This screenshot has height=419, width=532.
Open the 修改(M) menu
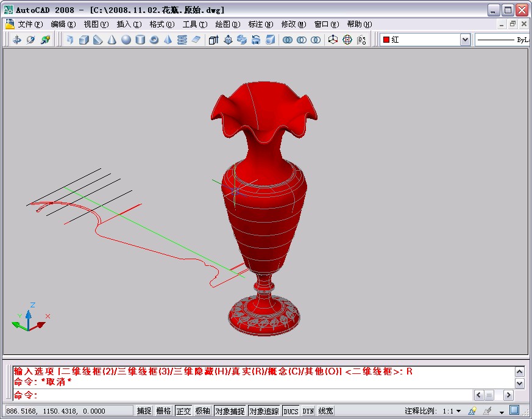[294, 24]
